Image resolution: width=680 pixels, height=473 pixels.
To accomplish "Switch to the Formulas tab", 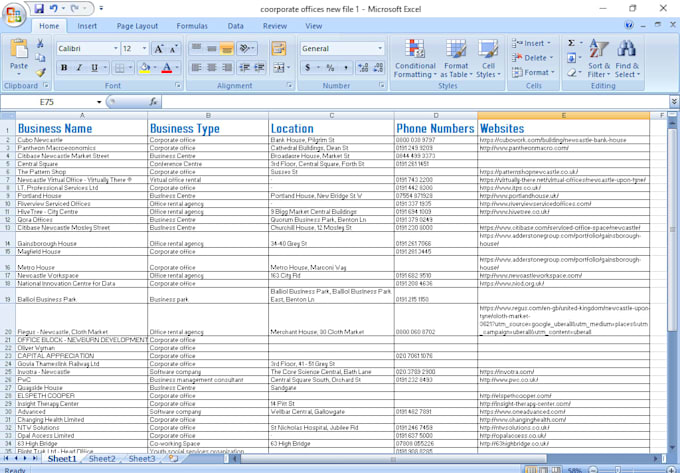I will point(192,26).
